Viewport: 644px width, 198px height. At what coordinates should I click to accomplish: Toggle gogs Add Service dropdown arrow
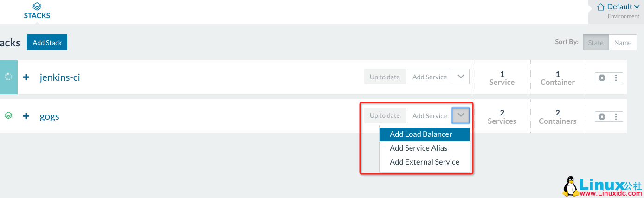click(x=461, y=116)
